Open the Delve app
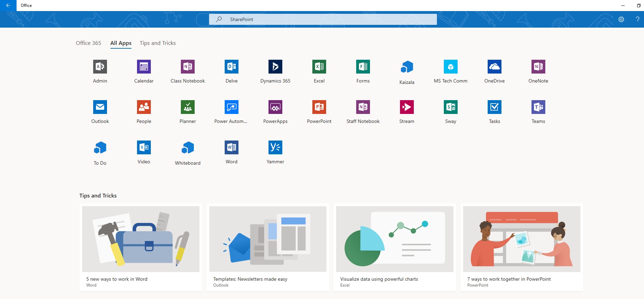Viewport: 644px width, 299px height. [232, 67]
